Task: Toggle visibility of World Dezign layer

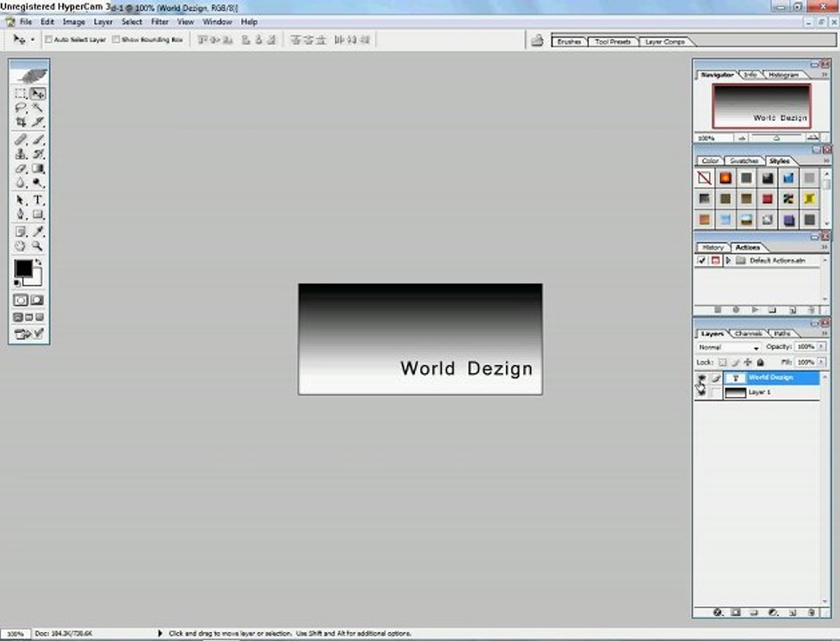Action: point(701,378)
